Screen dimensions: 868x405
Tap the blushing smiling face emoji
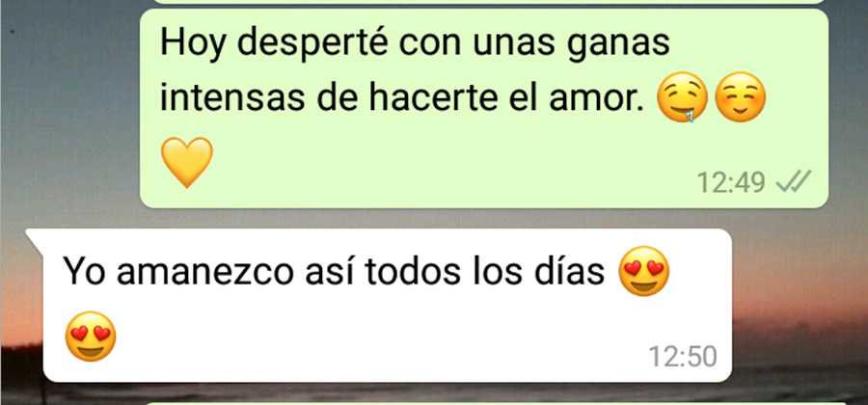(x=741, y=97)
